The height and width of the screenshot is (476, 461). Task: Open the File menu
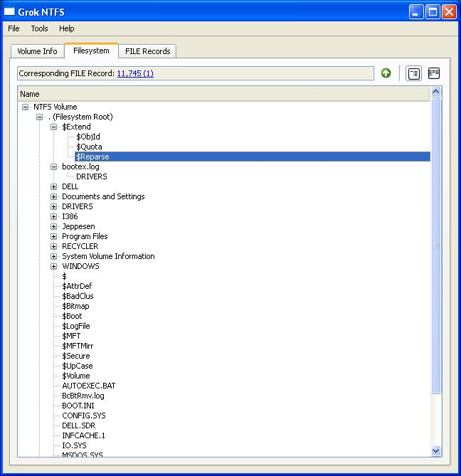[x=14, y=28]
